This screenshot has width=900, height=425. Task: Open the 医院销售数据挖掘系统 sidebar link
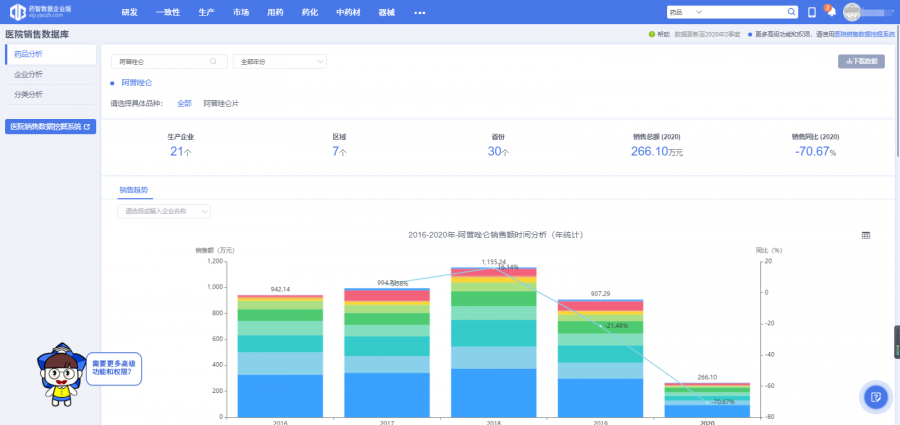coord(50,127)
